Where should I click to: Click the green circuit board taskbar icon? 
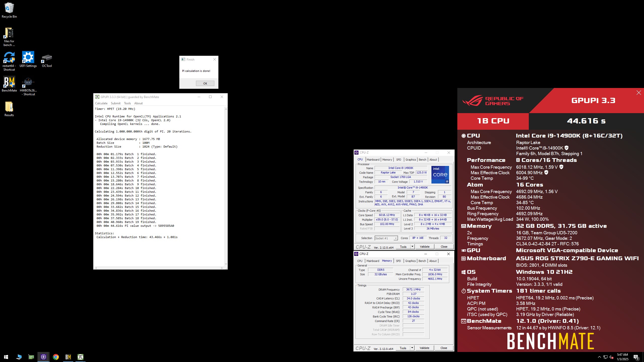pos(31,357)
